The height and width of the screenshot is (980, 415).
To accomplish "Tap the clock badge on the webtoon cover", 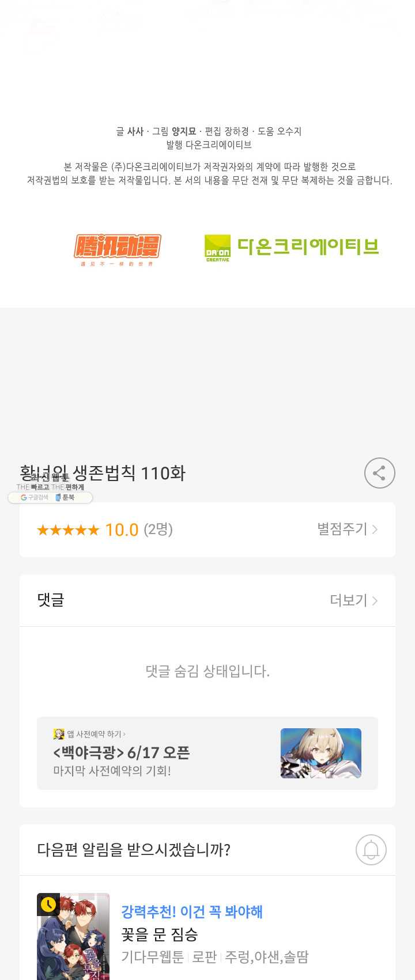I will (48, 905).
